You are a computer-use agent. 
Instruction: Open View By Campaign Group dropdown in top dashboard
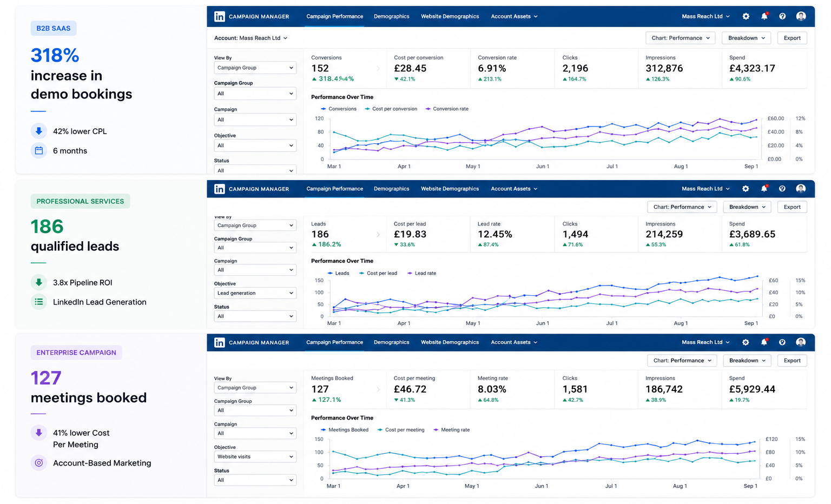coord(255,68)
